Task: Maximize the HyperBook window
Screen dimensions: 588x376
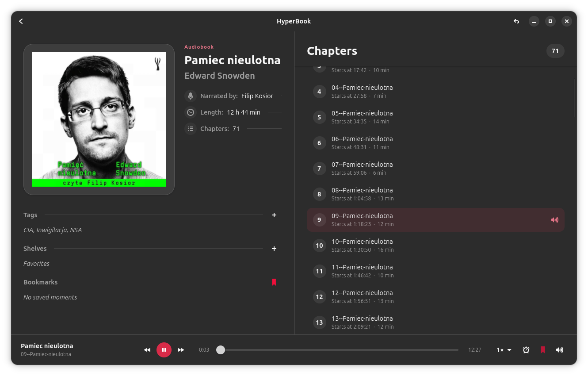Action: [550, 21]
